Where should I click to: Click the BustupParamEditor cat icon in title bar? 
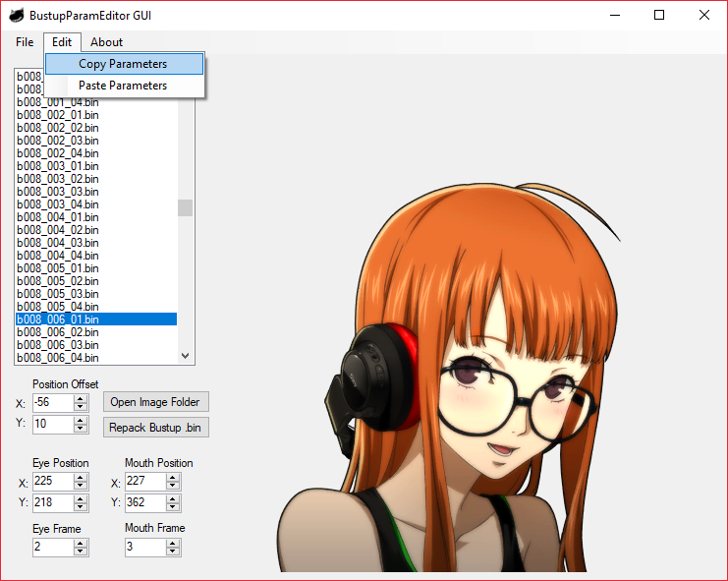coord(17,16)
